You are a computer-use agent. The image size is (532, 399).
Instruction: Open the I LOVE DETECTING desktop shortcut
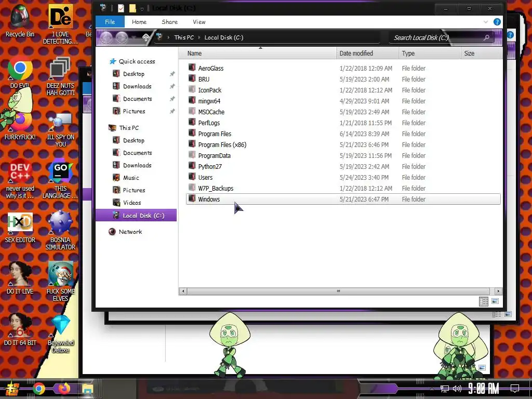pyautogui.click(x=60, y=24)
